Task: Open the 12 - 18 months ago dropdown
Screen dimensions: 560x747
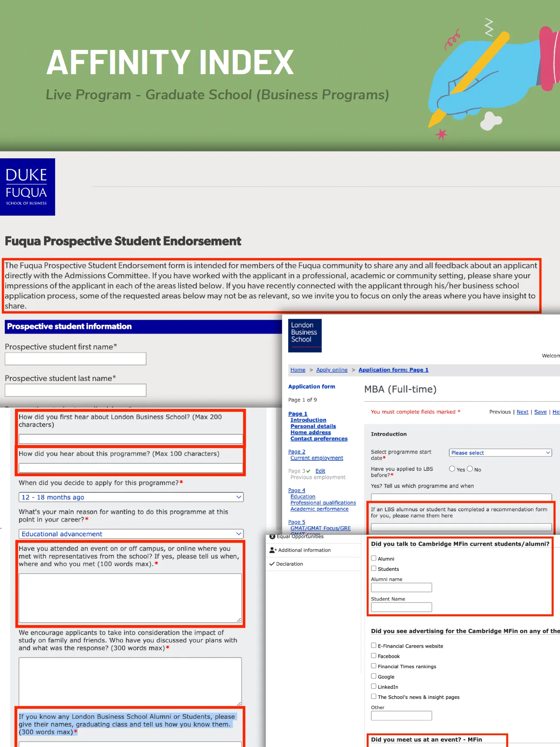Action: 131,497
